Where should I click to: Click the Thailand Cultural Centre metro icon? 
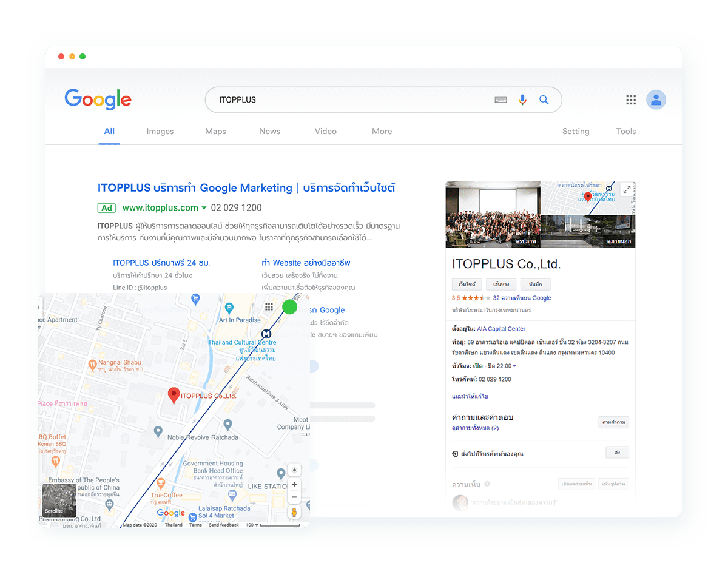[266, 334]
